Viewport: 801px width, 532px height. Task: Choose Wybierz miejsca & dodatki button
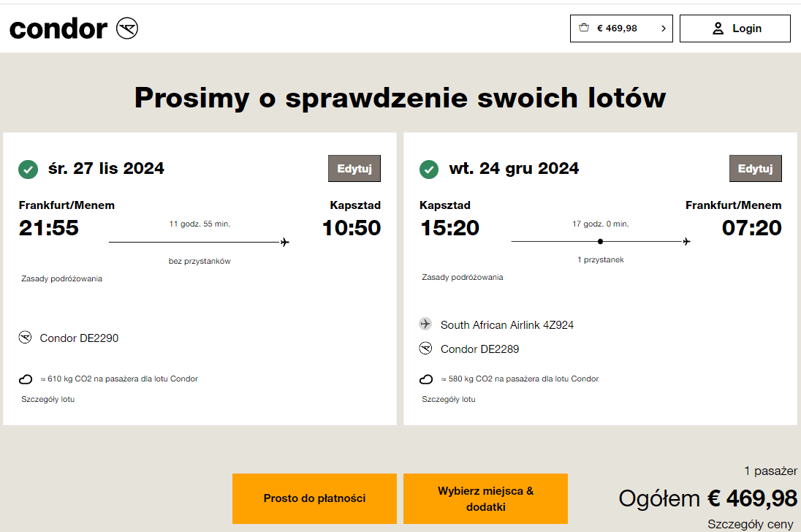(486, 498)
